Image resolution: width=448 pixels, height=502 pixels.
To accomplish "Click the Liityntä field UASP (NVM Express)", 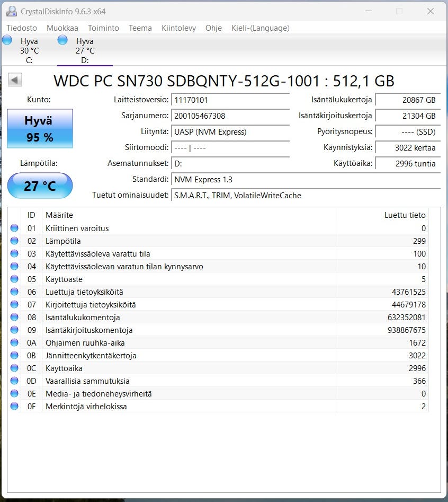I will tap(230, 131).
